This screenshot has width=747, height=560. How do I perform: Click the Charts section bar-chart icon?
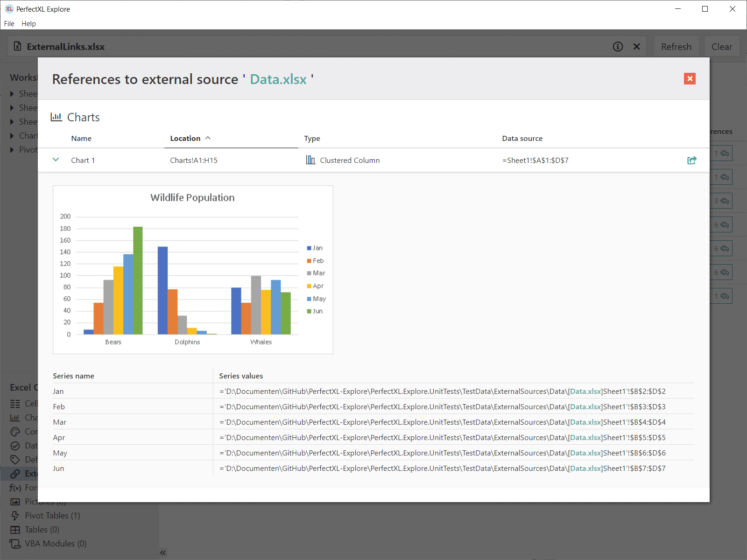coord(56,117)
